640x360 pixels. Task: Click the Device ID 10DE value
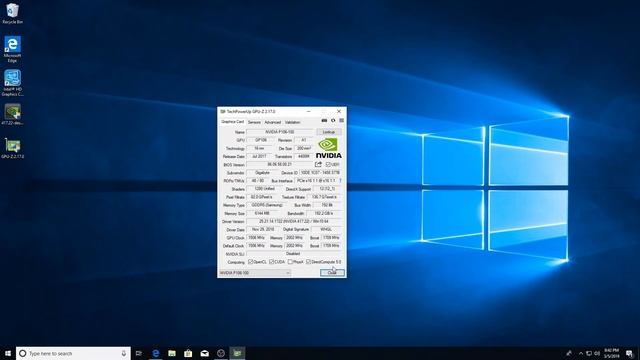321,173
